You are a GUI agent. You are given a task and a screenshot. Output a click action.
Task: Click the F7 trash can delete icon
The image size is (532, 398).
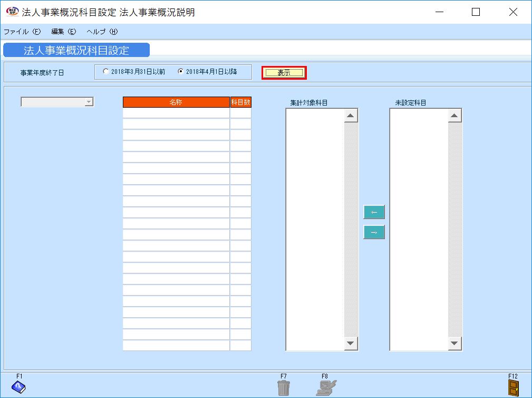[283, 388]
